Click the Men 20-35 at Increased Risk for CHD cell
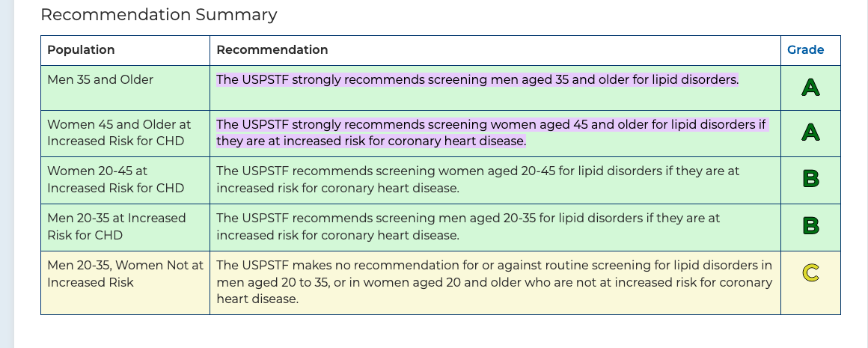The width and height of the screenshot is (868, 348). (x=116, y=226)
